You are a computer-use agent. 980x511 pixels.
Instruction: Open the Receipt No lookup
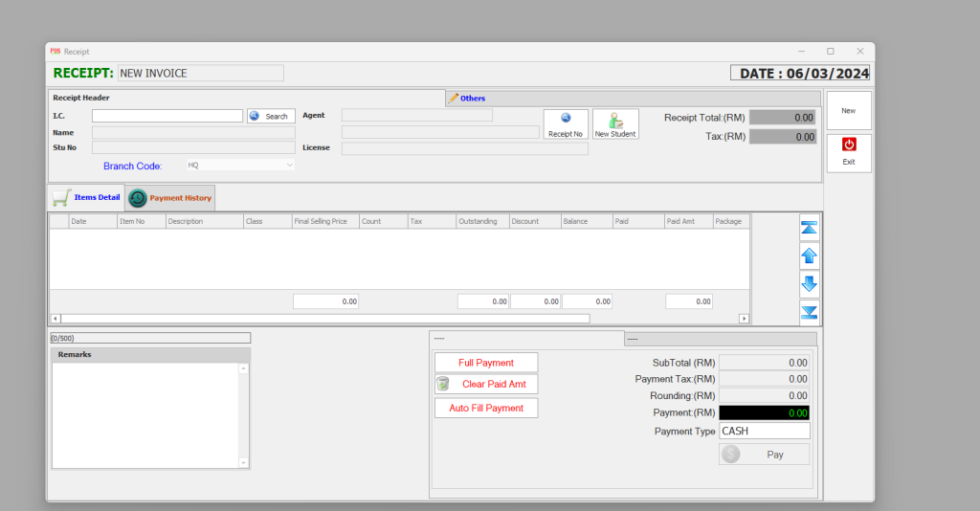point(566,124)
